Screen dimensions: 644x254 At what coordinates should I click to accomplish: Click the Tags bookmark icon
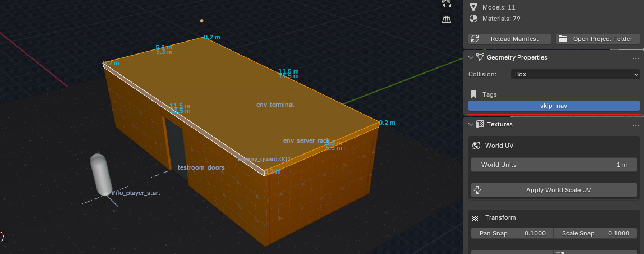(x=473, y=94)
